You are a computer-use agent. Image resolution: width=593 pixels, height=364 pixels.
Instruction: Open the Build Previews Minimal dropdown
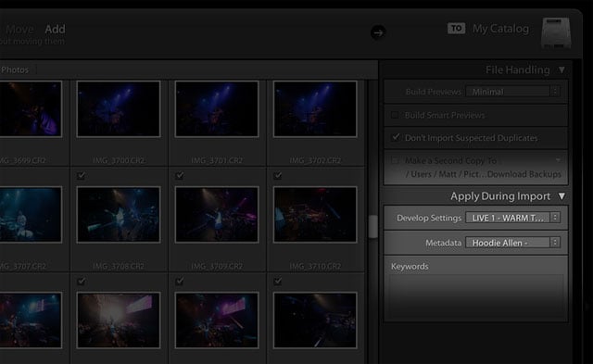tap(513, 92)
